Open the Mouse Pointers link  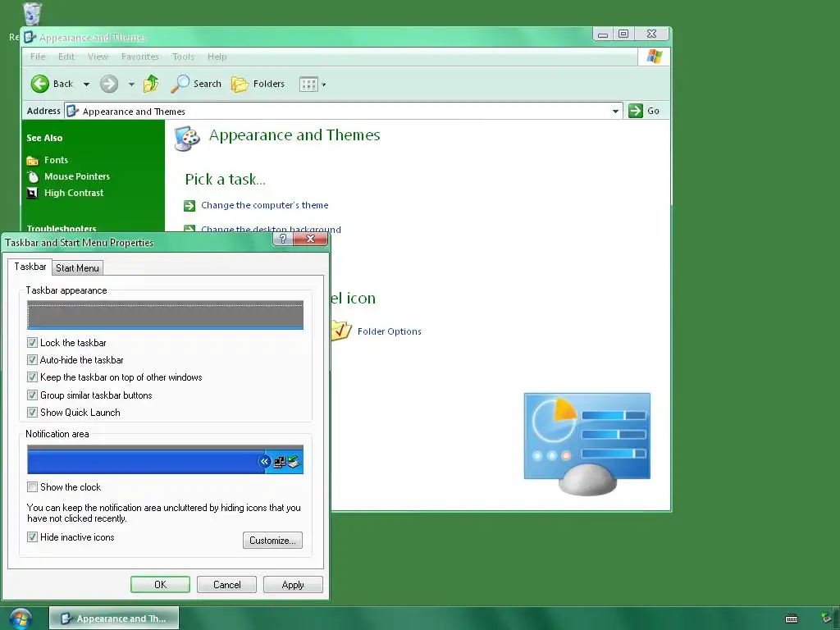point(77,176)
